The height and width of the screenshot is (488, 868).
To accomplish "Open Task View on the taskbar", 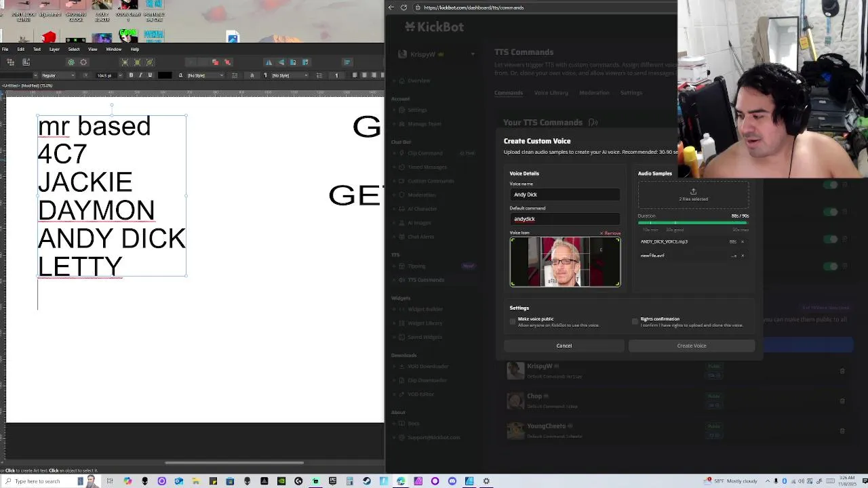I will tap(110, 481).
